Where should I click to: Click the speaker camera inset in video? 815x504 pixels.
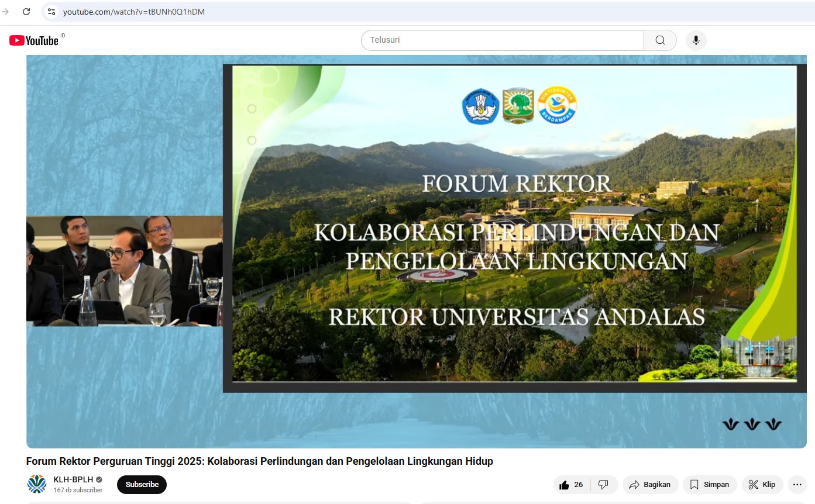tap(125, 271)
